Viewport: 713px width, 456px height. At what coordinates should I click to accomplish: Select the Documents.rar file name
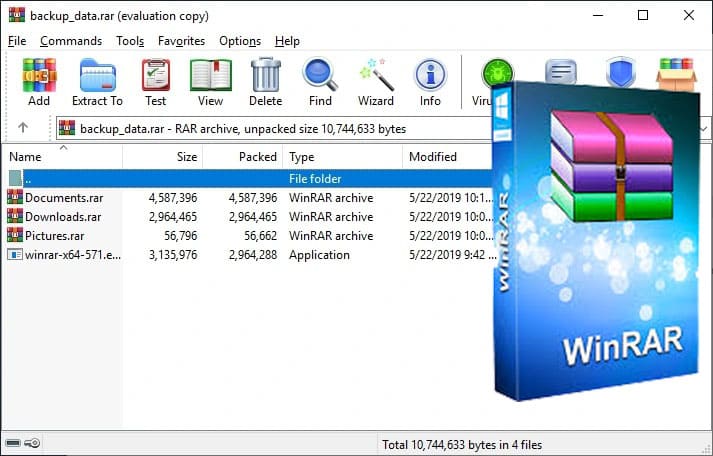64,198
